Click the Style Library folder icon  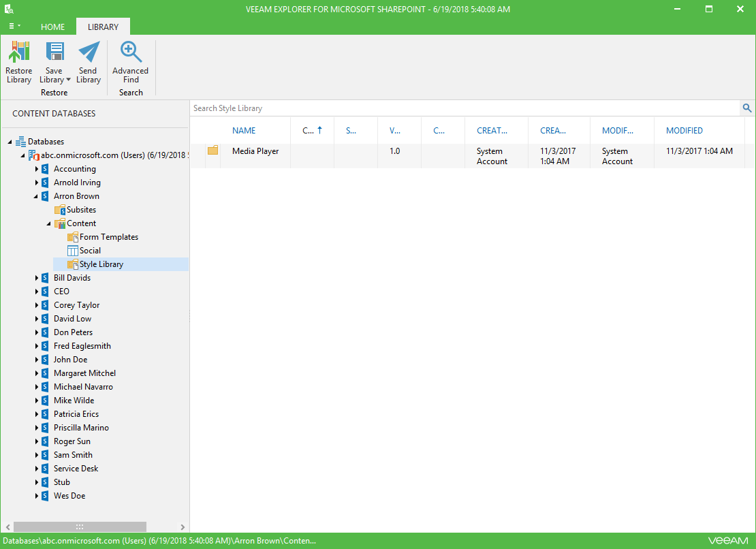[x=73, y=264]
